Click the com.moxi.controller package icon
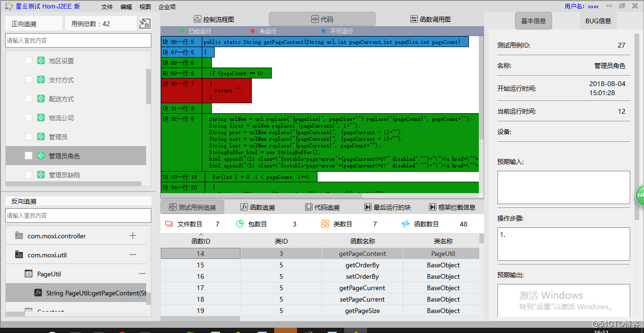The height and width of the screenshot is (333, 644). (19, 235)
